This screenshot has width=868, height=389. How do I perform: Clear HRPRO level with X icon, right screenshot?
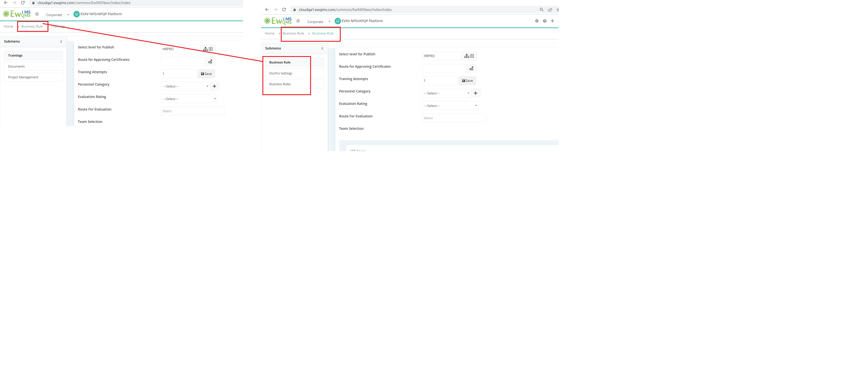pos(472,56)
